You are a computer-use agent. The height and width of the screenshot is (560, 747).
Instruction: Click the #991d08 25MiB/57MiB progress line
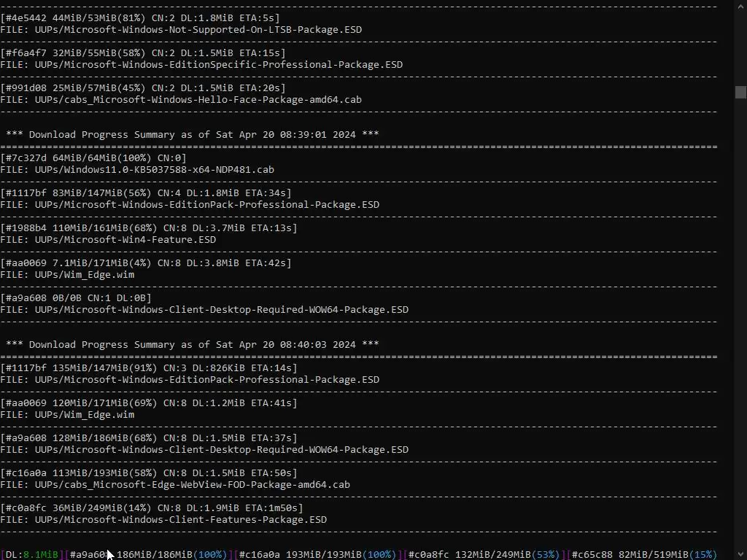[x=143, y=88]
